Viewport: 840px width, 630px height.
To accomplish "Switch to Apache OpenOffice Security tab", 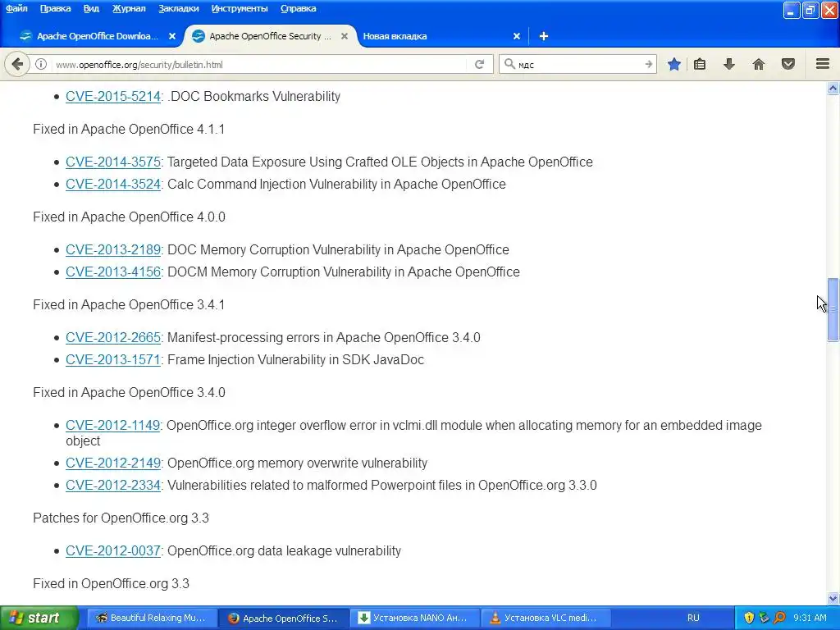I will click(x=271, y=36).
